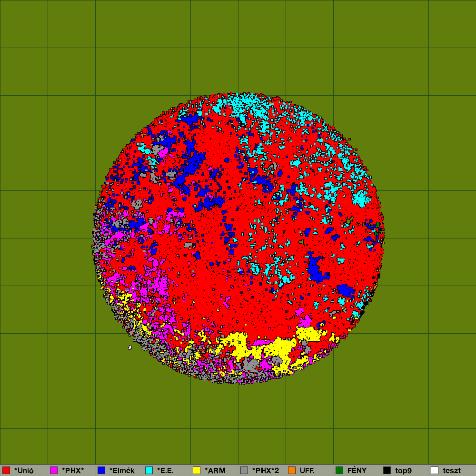Screen dimensions: 476x476
Task: Select the *PHX* legend label
Action: [73, 471]
